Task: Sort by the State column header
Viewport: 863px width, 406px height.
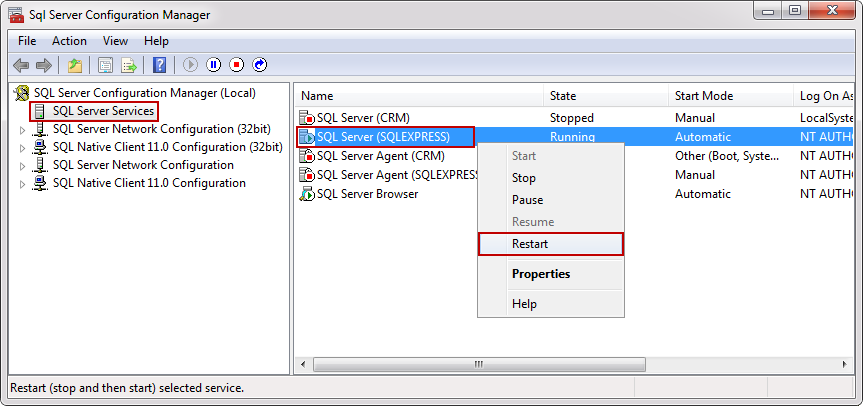Action: [x=606, y=96]
